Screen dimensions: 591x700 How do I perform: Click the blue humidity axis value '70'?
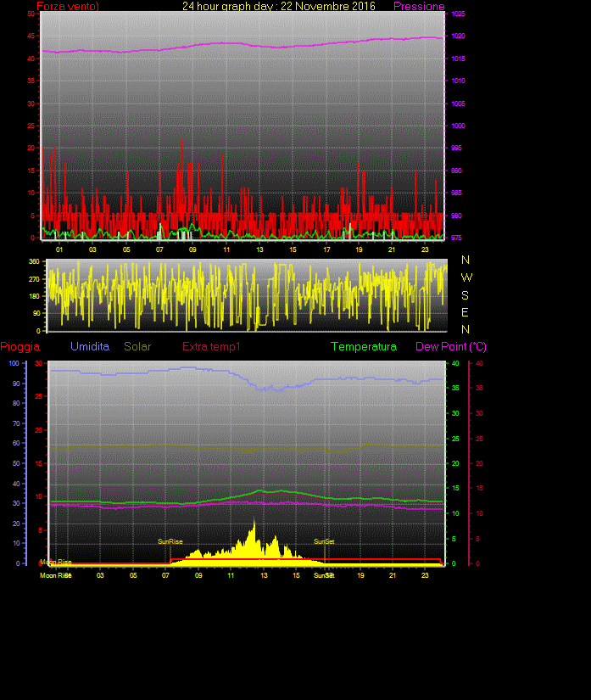[x=16, y=423]
